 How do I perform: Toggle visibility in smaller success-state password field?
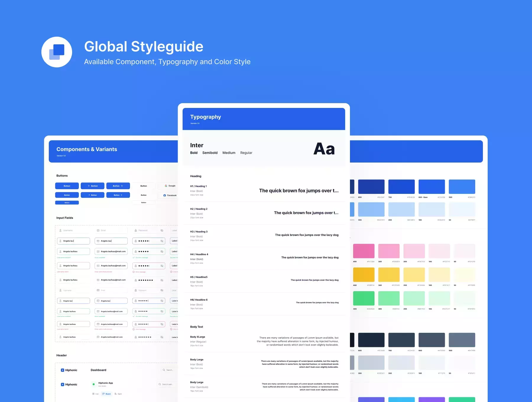pos(162,312)
